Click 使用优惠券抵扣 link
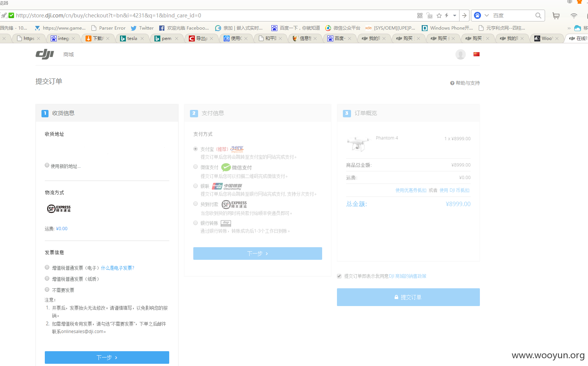 411,190
